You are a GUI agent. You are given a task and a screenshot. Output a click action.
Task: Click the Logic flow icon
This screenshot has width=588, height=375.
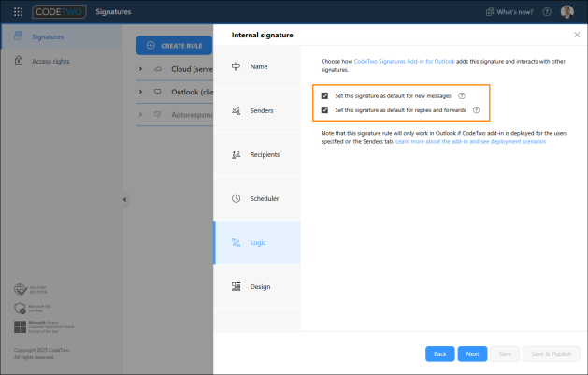tap(236, 242)
